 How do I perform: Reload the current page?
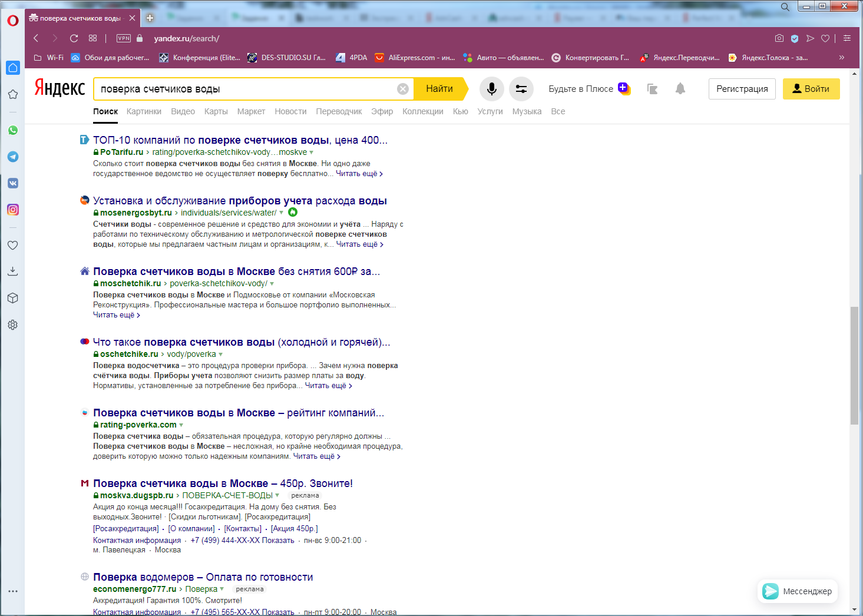tap(74, 38)
